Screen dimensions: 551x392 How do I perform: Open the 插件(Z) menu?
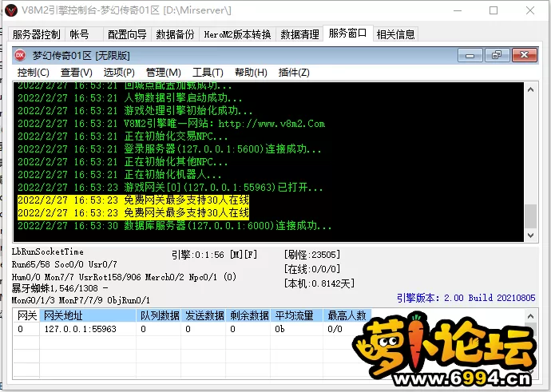pyautogui.click(x=294, y=73)
